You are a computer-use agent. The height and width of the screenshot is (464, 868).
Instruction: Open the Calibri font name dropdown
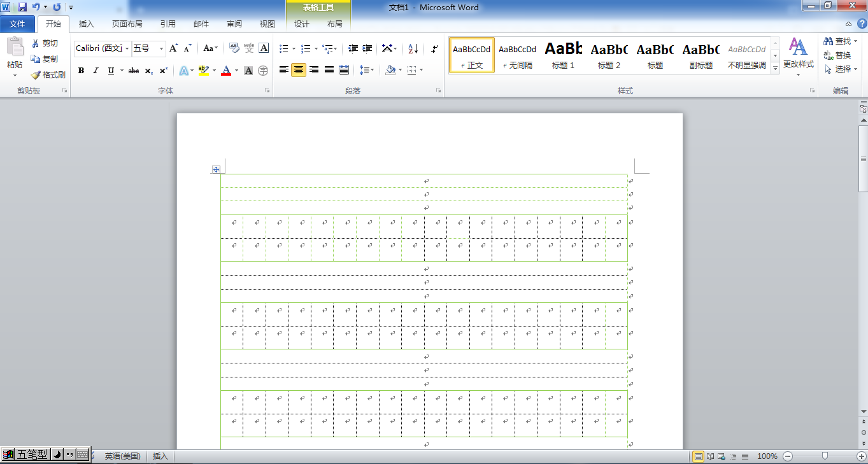[x=127, y=48]
